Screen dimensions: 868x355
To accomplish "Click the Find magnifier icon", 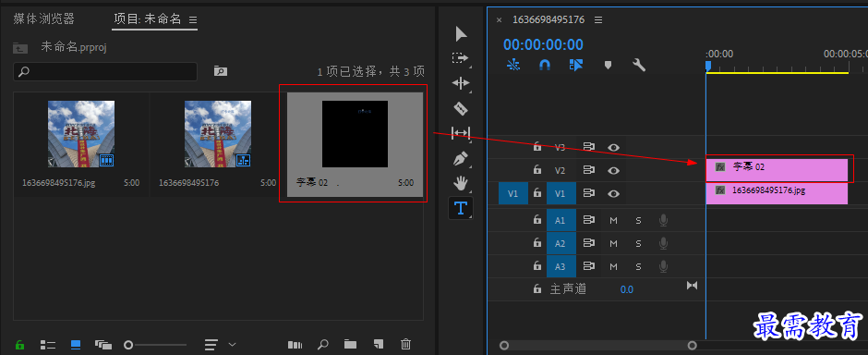I will pyautogui.click(x=323, y=345).
